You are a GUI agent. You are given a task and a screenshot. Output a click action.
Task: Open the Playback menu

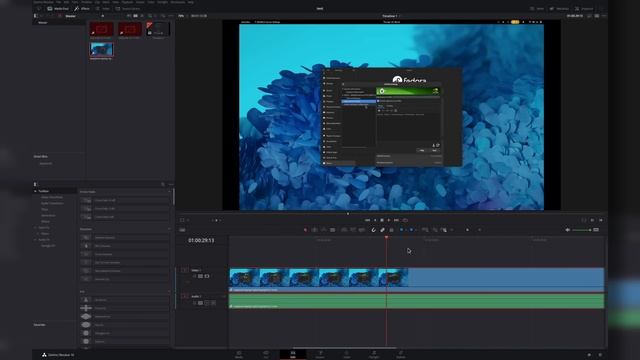(x=127, y=2)
